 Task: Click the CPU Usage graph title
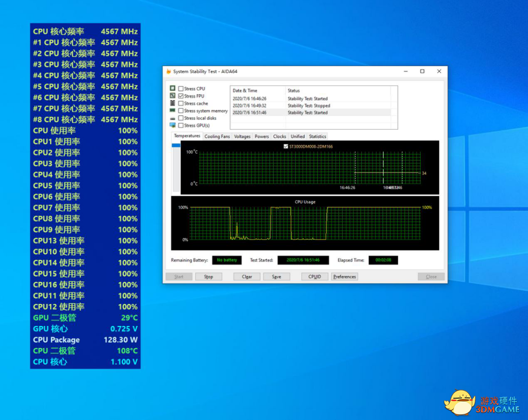click(x=305, y=202)
